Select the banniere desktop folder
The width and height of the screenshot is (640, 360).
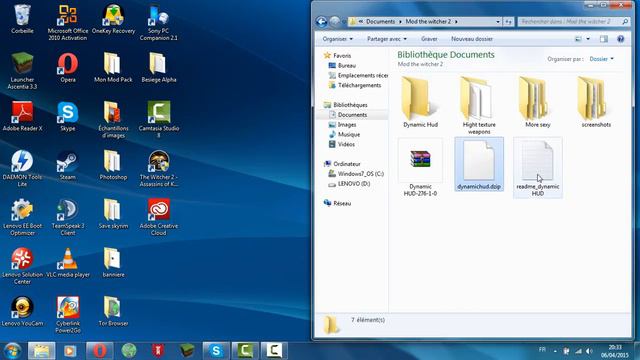point(113,262)
